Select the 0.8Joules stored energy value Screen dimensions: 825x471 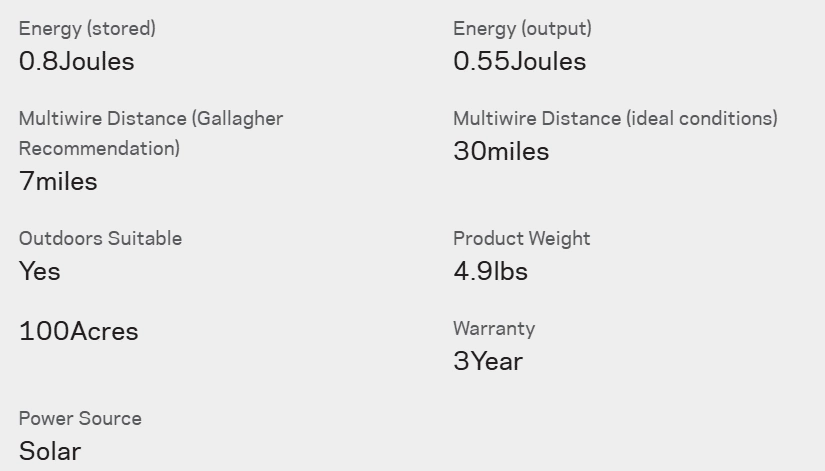77,62
